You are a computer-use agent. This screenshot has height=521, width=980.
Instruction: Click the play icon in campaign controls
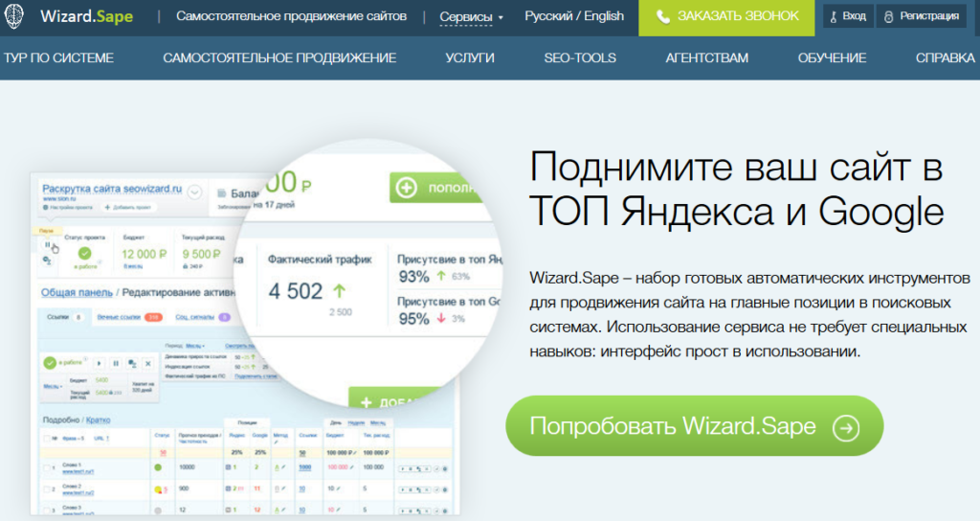click(x=100, y=363)
